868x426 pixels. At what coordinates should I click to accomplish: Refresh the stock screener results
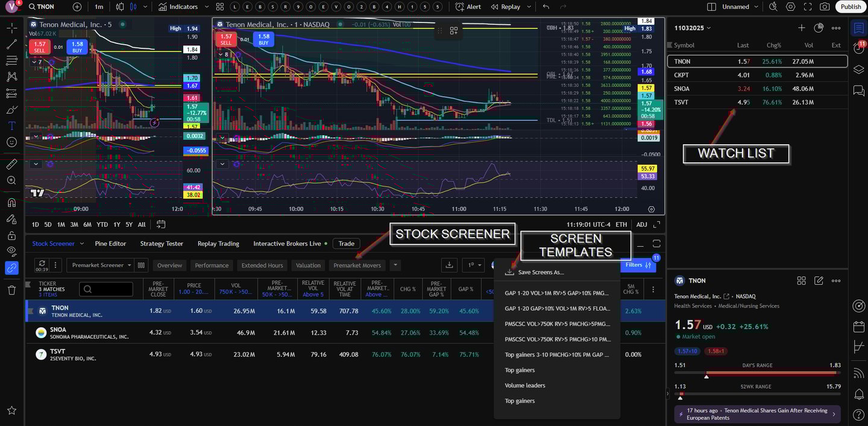(42, 265)
